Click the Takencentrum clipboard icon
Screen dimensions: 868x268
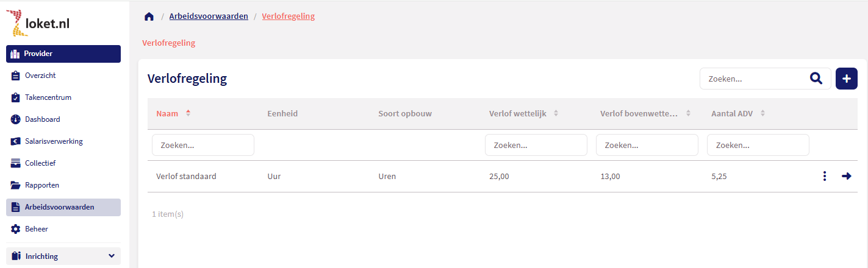tap(16, 97)
